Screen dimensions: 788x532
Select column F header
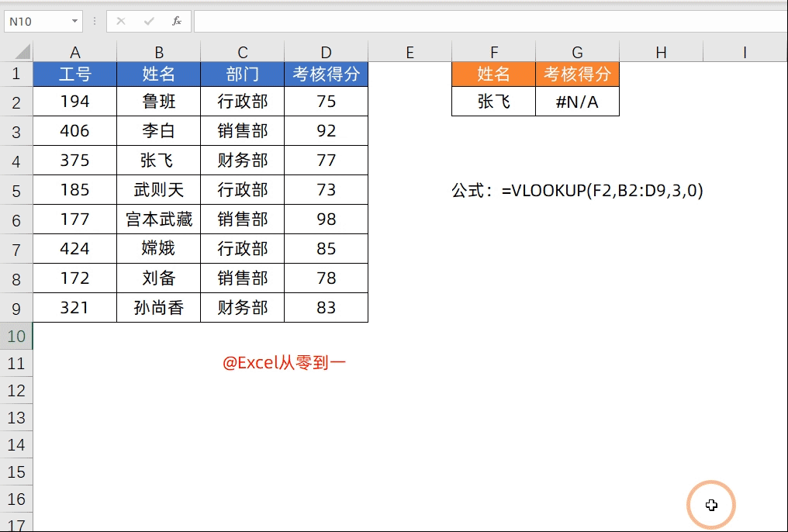[x=492, y=52]
